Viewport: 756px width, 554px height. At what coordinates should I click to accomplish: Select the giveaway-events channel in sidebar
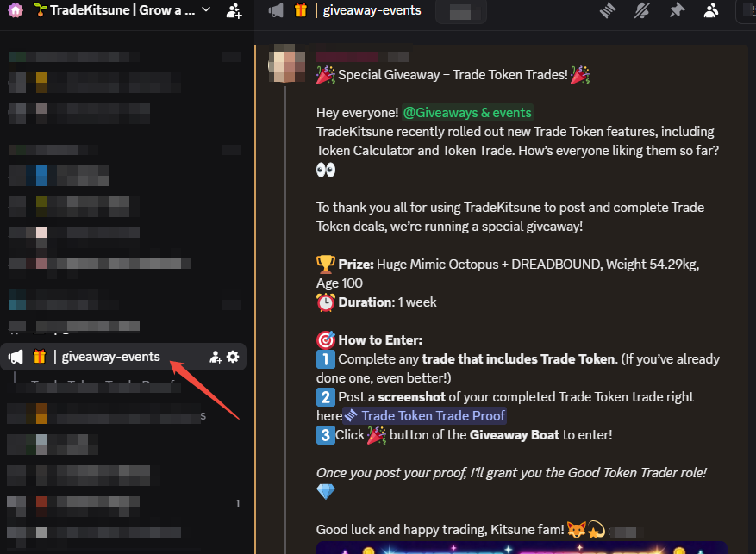[x=123, y=357]
